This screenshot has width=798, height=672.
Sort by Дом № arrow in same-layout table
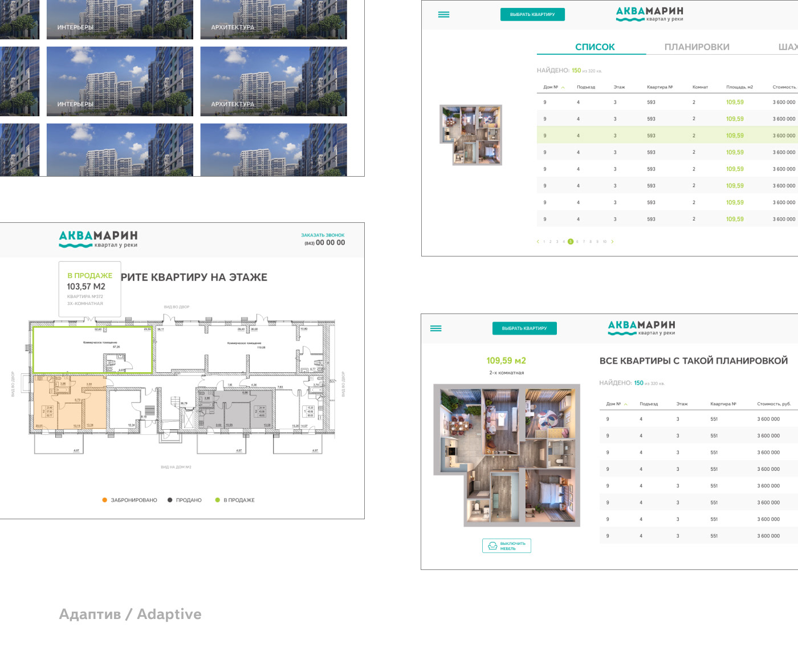tap(626, 405)
